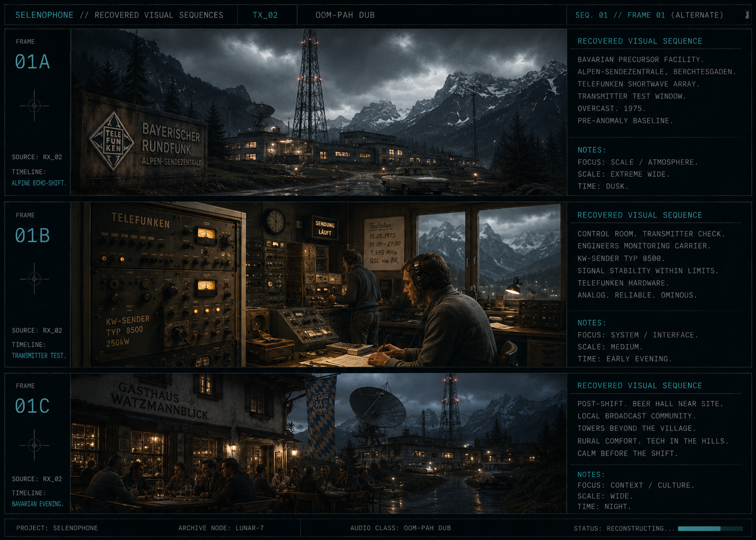Click TIME: DUSK note
The height and width of the screenshot is (540, 756).
[603, 186]
